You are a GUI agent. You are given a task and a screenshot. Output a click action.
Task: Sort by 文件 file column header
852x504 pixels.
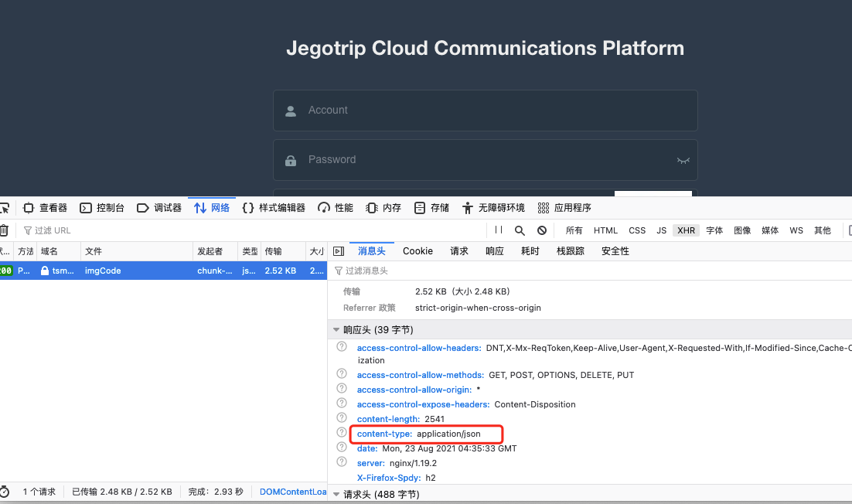tap(137, 251)
